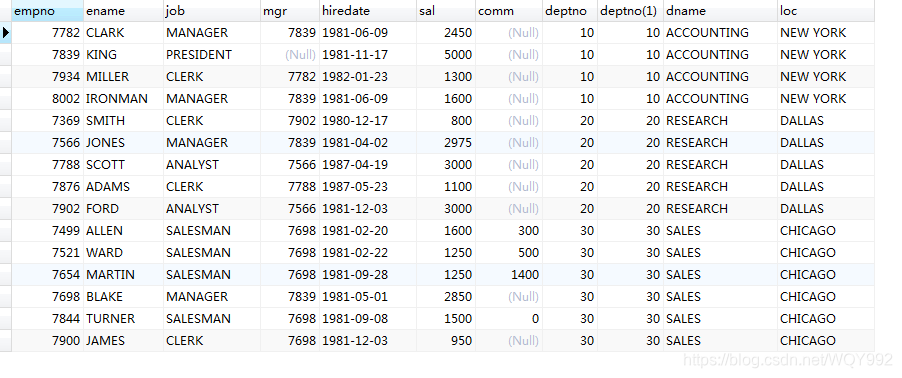Click the 1987-04-19 hiredate cell

click(x=368, y=165)
